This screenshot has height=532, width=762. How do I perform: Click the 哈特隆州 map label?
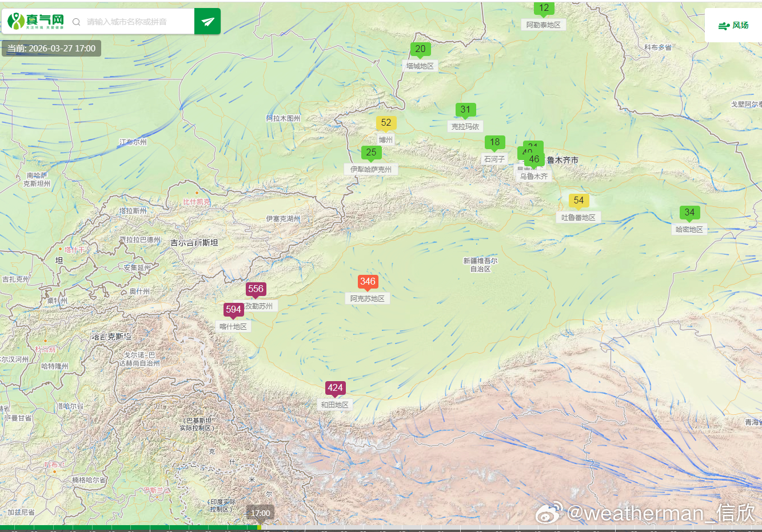(x=55, y=366)
